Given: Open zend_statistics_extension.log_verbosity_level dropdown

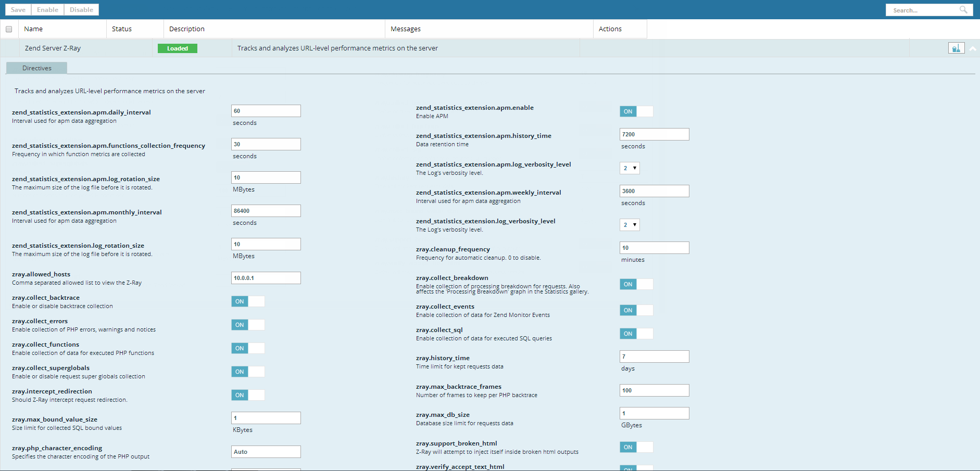Looking at the screenshot, I should (x=630, y=225).
